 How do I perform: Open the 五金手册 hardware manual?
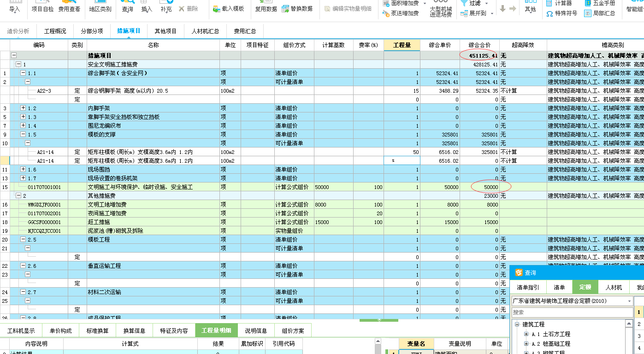600,3
